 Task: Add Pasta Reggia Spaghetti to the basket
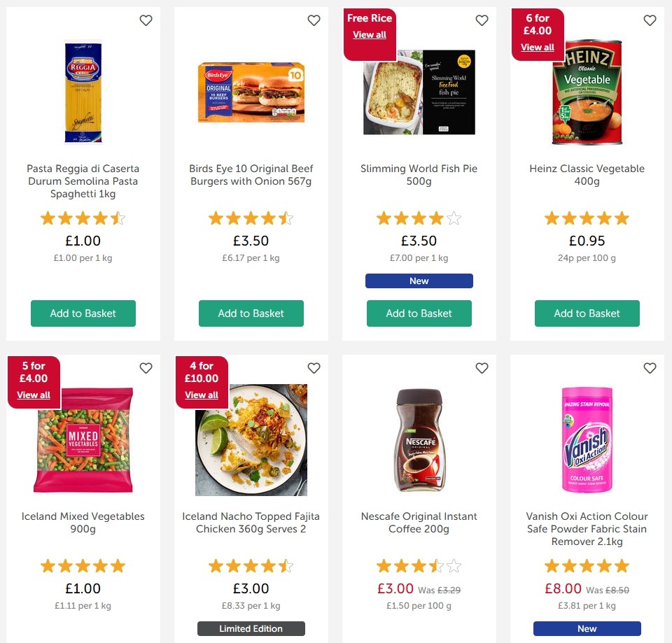83,313
